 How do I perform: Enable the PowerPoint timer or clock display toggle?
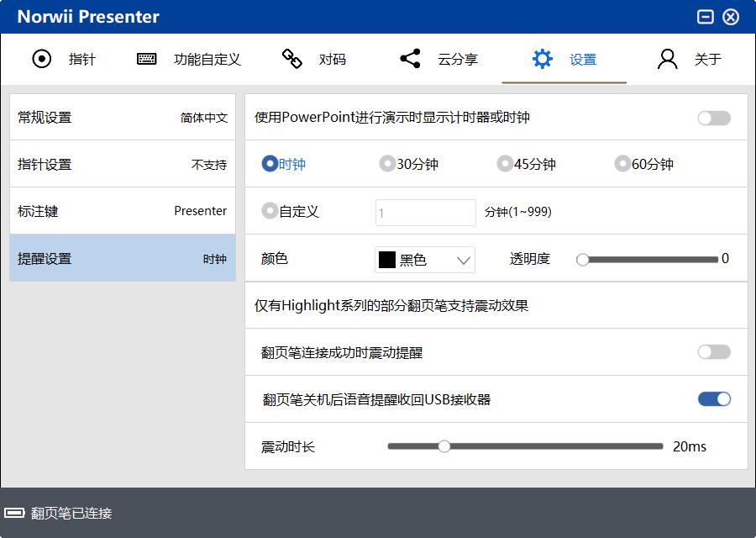coord(714,118)
